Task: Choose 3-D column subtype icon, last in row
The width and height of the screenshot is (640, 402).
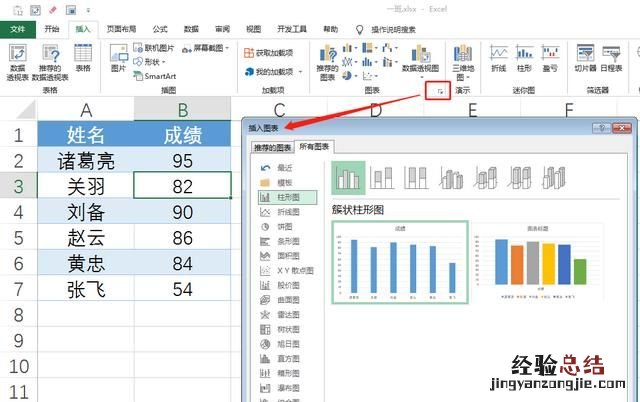Action: 554,178
